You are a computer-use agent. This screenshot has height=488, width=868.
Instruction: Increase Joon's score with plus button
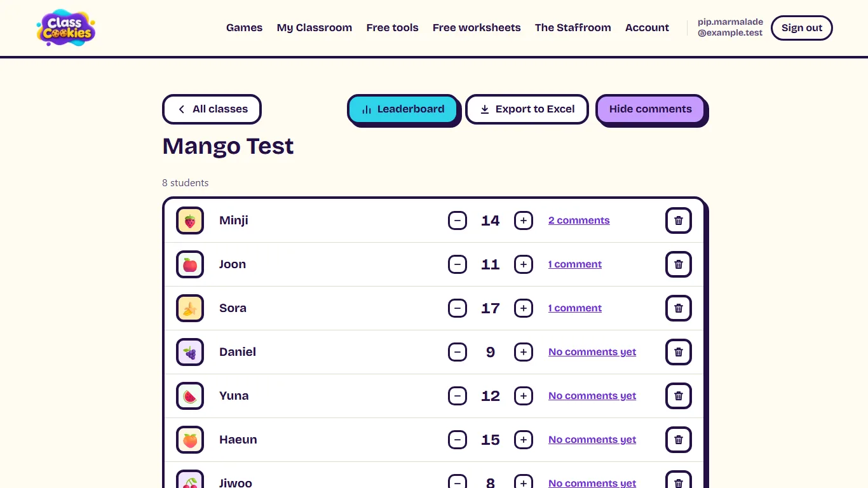tap(524, 264)
